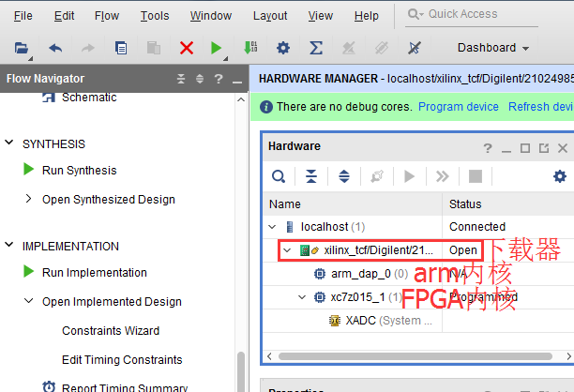
Task: Collapse all in Hardware panel toolbar
Action: click(311, 176)
